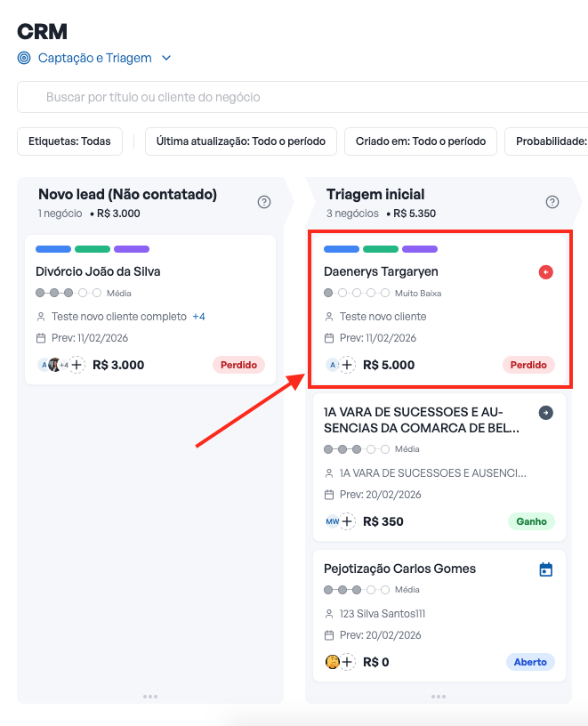This screenshot has height=726, width=588.
Task: Add member plus icon on Daenerys Targaryen card
Action: coord(348,365)
